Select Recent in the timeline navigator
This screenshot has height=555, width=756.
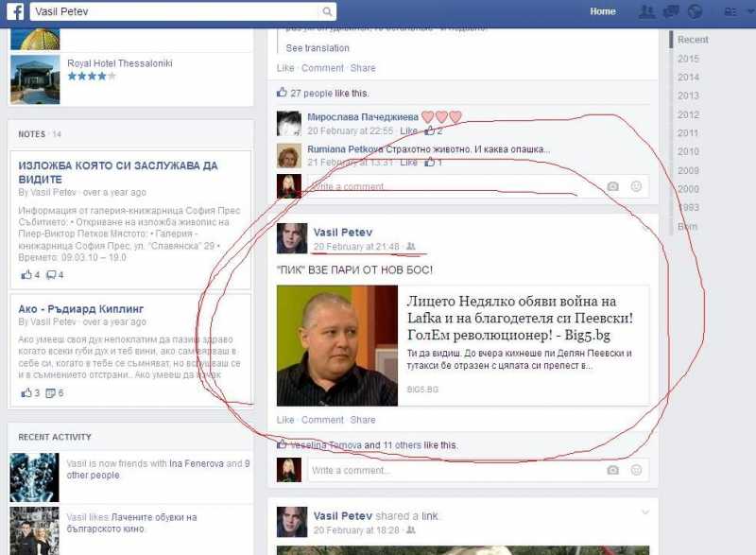coord(693,40)
